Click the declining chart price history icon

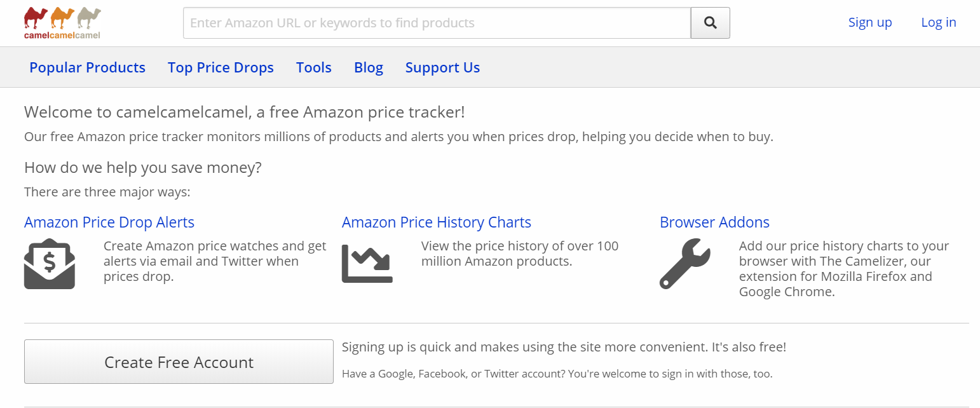(x=367, y=263)
